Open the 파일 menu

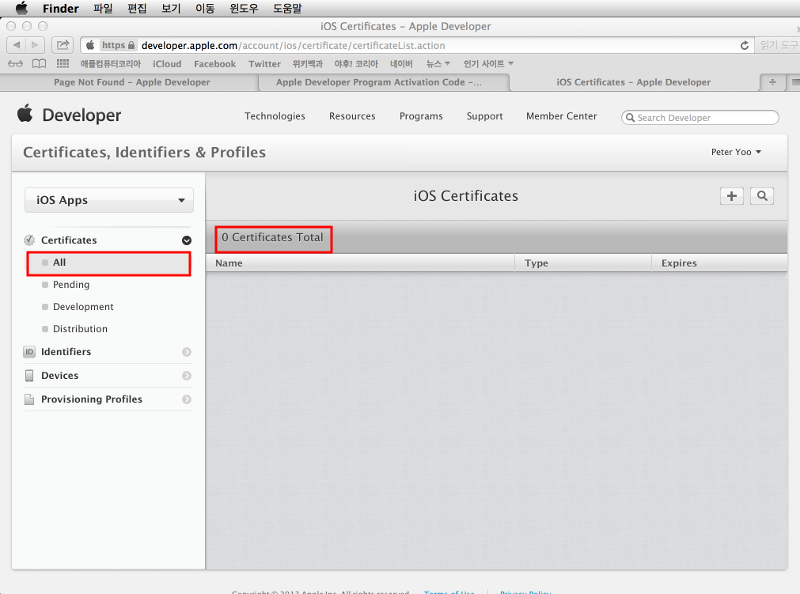pos(103,9)
